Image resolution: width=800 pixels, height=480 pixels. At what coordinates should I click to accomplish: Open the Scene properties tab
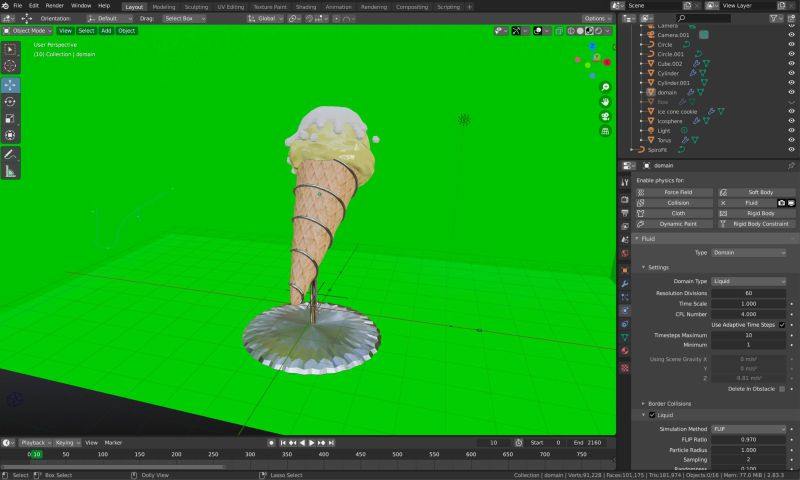click(x=625, y=239)
